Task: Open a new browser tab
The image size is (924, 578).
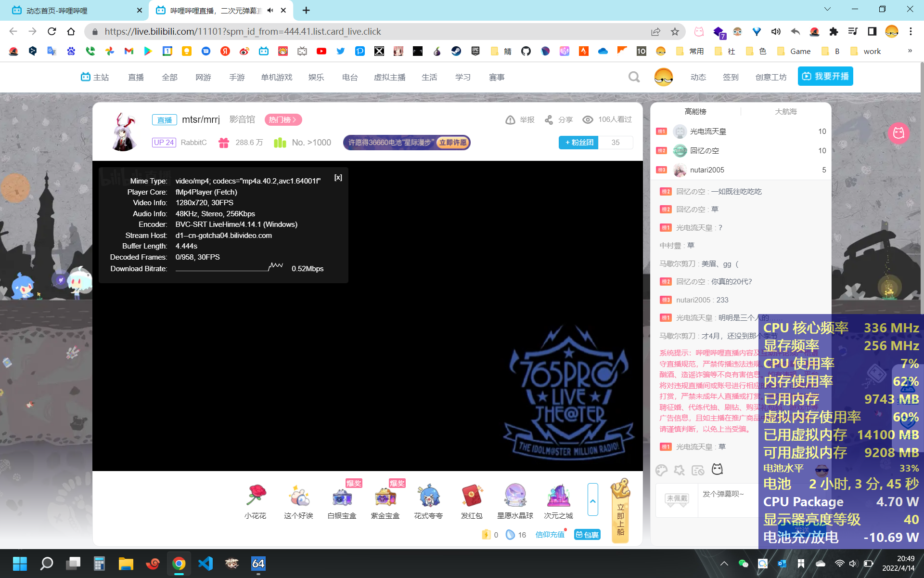Action: point(306,10)
